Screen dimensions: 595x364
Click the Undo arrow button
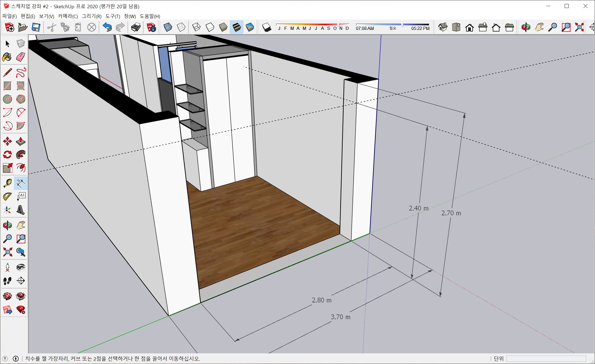click(107, 27)
